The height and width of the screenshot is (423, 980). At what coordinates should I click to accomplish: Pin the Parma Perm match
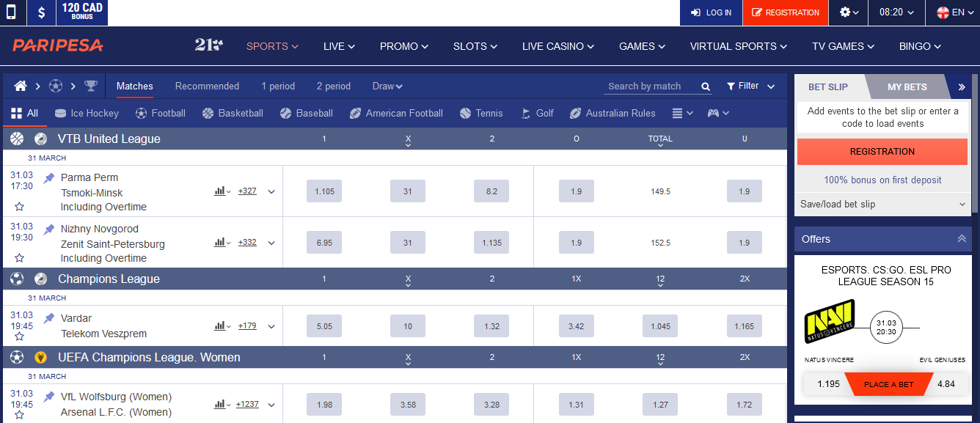(49, 178)
